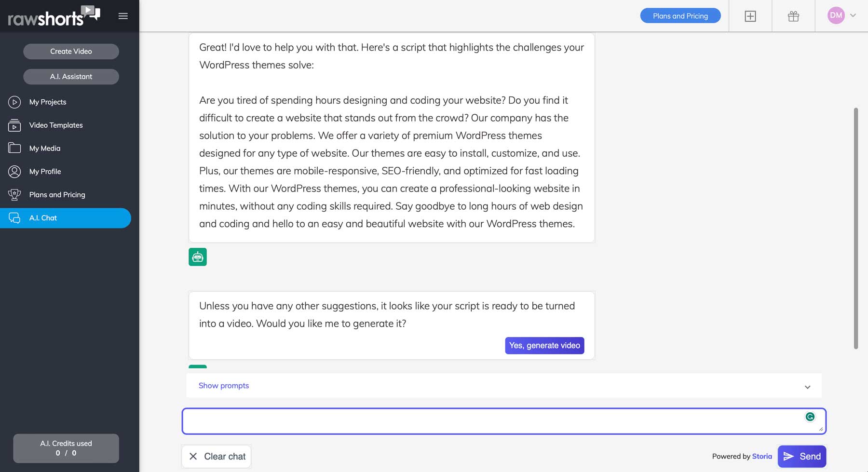The width and height of the screenshot is (868, 472).
Task: Click the A.I. Chat bubbles icon
Action: [x=14, y=218]
